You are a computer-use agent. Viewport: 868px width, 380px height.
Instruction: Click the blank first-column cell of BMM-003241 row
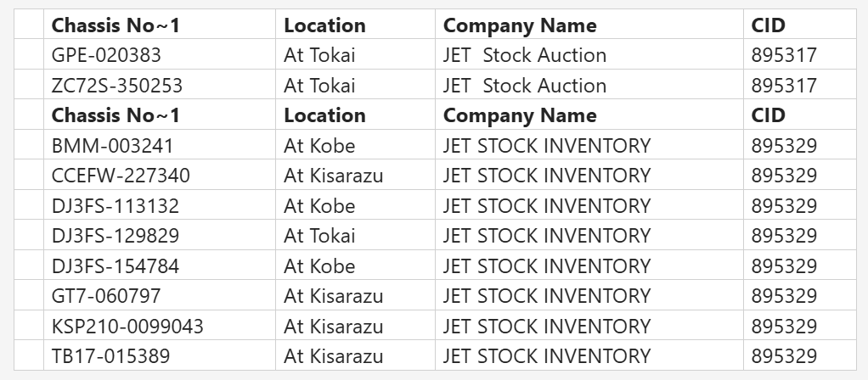pyautogui.click(x=29, y=145)
